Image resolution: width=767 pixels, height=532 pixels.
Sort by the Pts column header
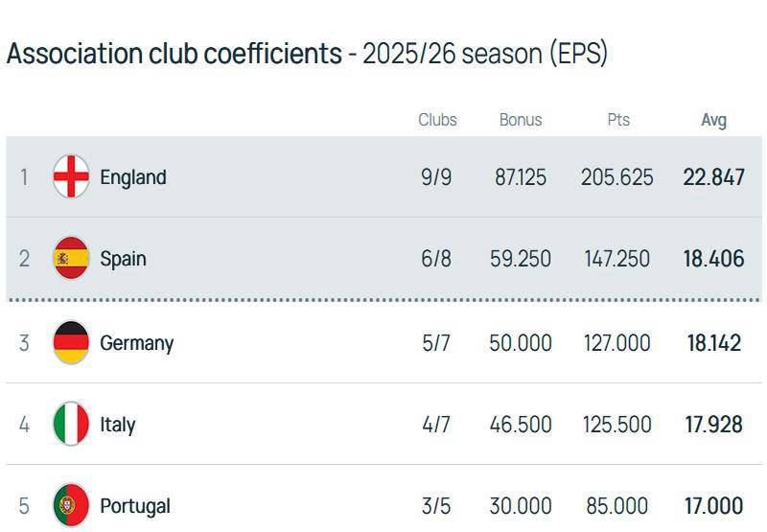click(x=618, y=120)
